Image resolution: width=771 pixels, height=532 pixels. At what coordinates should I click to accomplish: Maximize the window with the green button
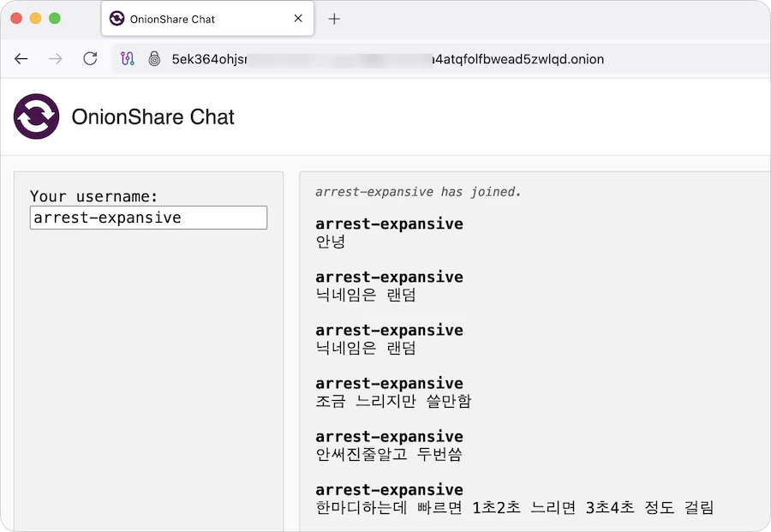[x=55, y=18]
